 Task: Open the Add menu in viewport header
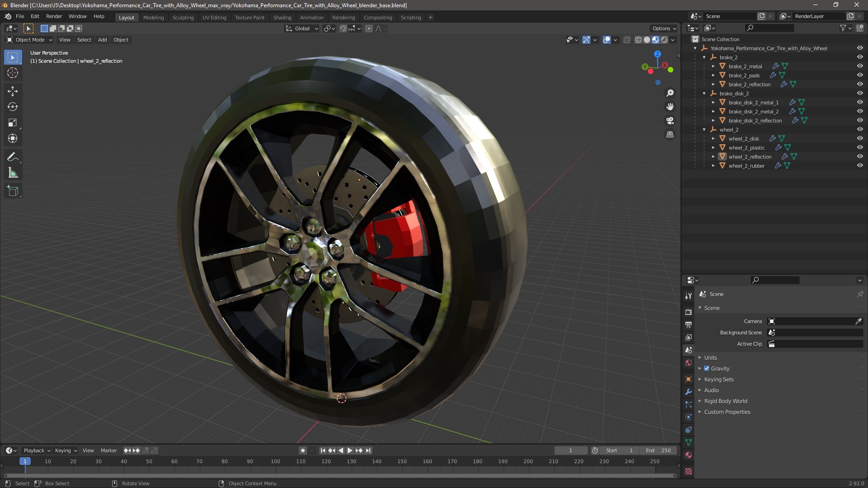[x=103, y=40]
